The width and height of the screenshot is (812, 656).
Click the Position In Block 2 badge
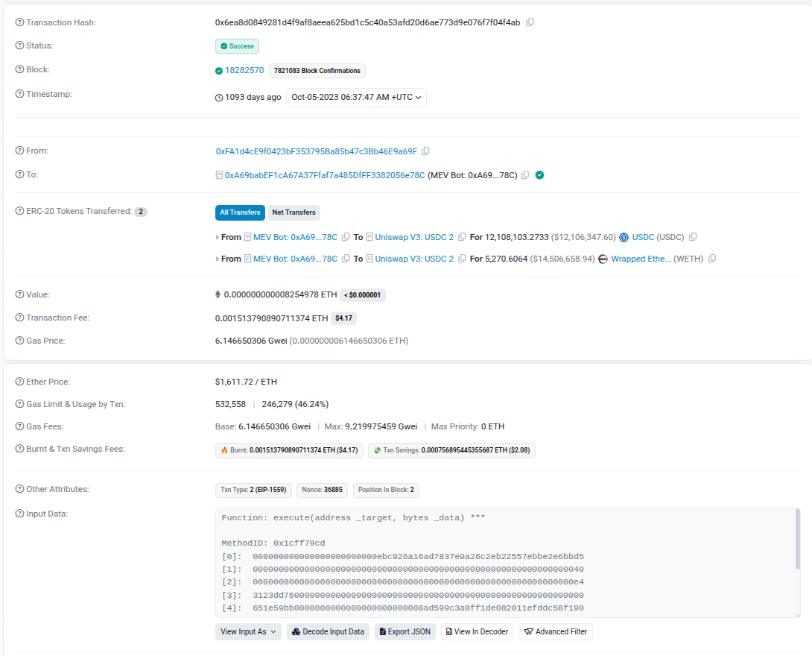point(386,490)
